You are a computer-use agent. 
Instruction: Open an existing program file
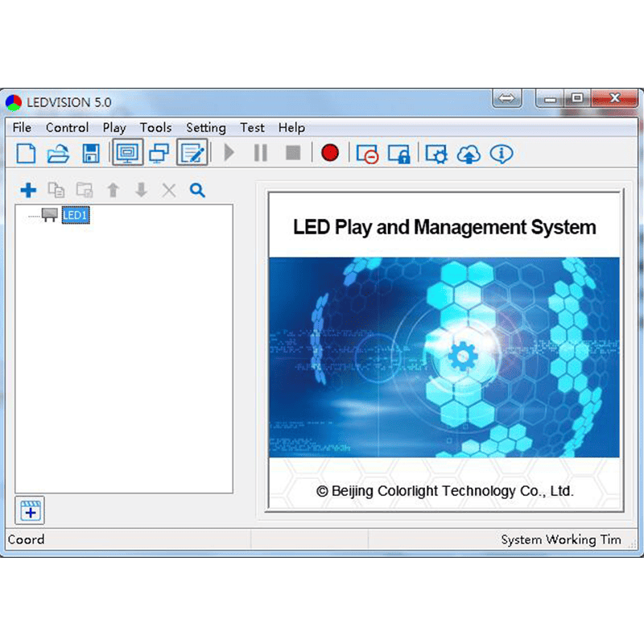pos(58,154)
